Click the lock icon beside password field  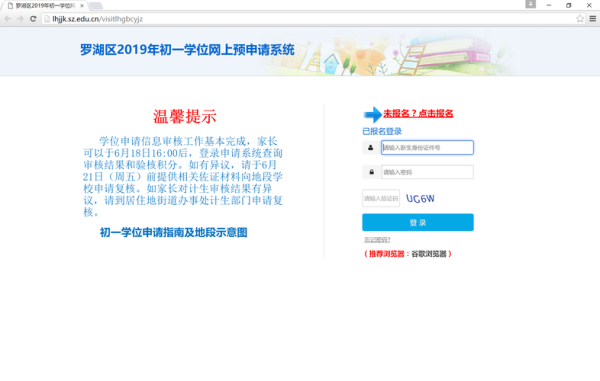click(x=371, y=172)
